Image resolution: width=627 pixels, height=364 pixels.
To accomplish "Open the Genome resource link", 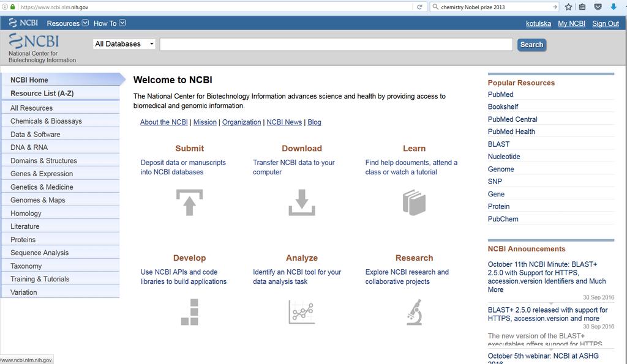I will [501, 169].
